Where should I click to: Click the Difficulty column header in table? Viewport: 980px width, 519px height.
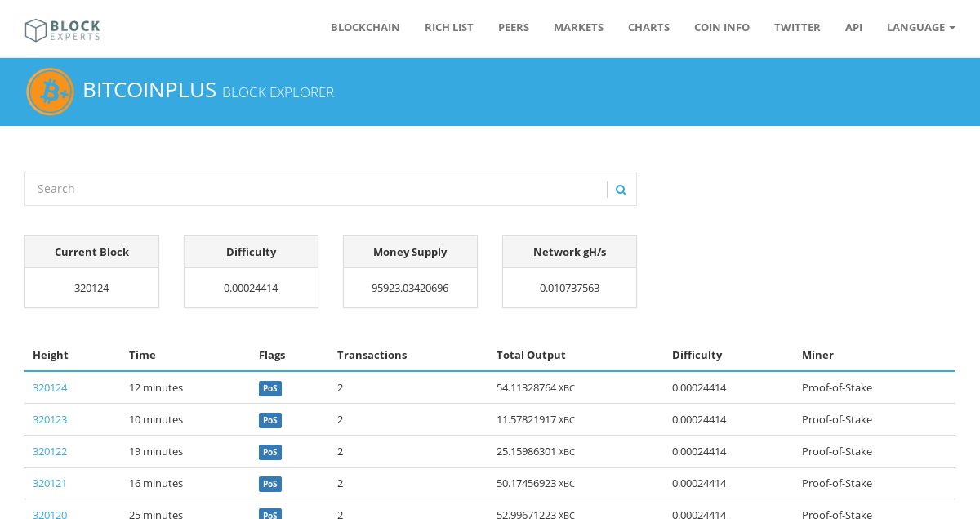(697, 355)
